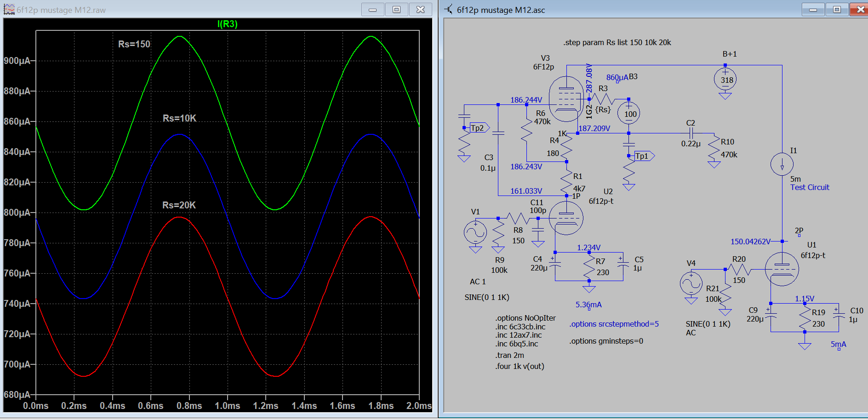Click the Test Circuit blue comment text
The height and width of the screenshot is (420, 868).
click(810, 187)
